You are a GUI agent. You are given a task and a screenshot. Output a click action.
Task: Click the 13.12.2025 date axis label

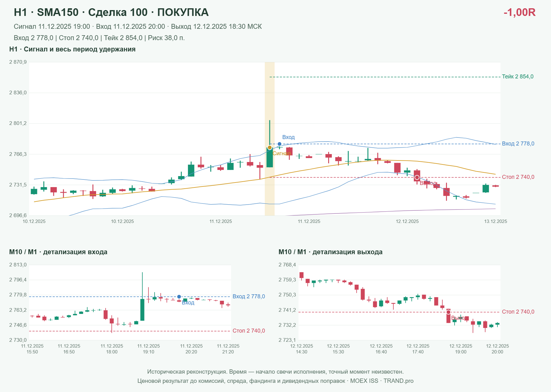(495, 221)
